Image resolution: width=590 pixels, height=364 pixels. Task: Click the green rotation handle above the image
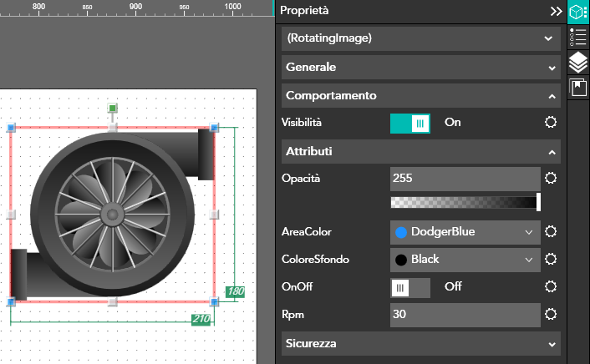tap(112, 109)
